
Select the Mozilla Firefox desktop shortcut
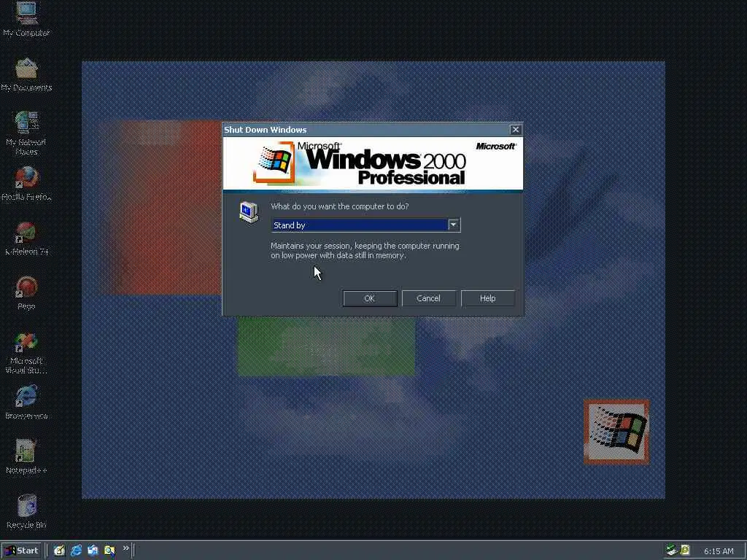26,184
